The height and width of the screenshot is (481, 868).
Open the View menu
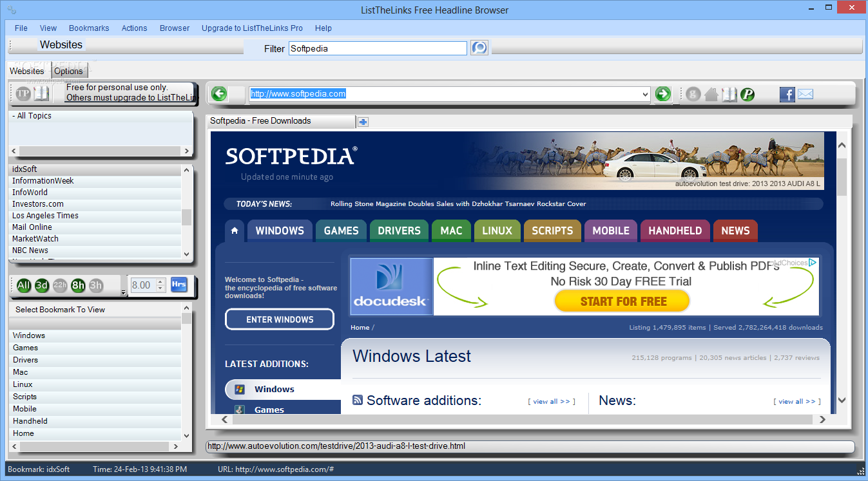click(48, 28)
